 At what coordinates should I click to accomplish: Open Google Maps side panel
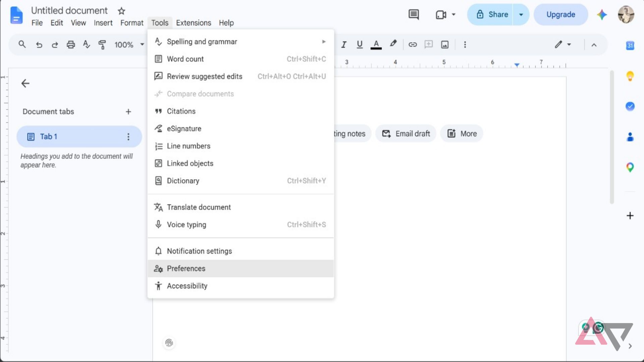tap(630, 167)
